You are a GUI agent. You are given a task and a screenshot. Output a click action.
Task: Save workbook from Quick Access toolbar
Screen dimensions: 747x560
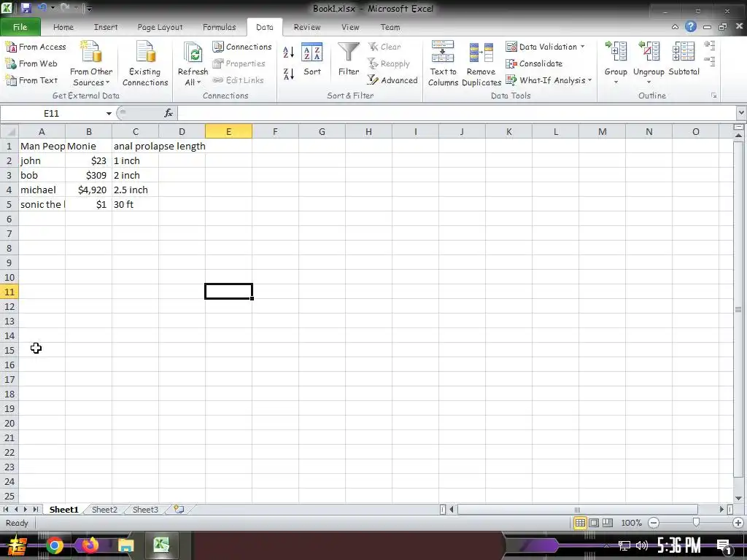coord(26,8)
